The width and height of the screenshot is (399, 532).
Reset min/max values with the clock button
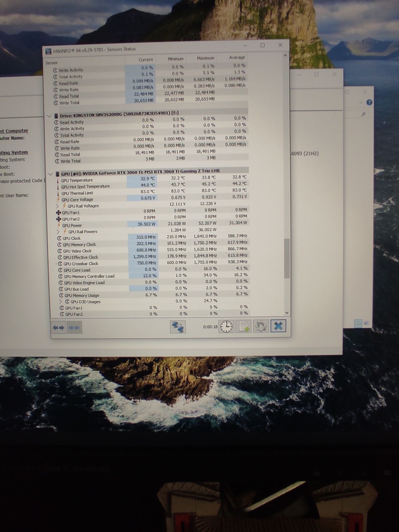[227, 326]
